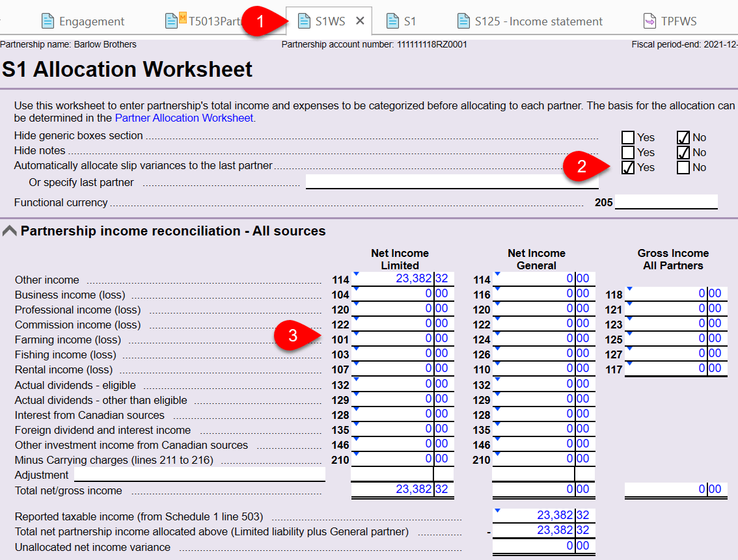The width and height of the screenshot is (738, 560).
Task: Click the Engagement tab document icon
Action: point(48,21)
